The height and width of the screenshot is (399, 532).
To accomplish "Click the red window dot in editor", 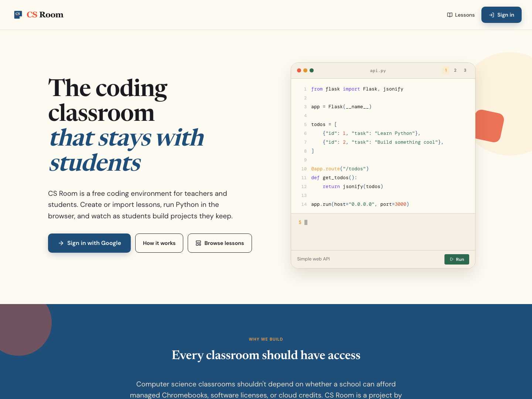I will coord(299,70).
